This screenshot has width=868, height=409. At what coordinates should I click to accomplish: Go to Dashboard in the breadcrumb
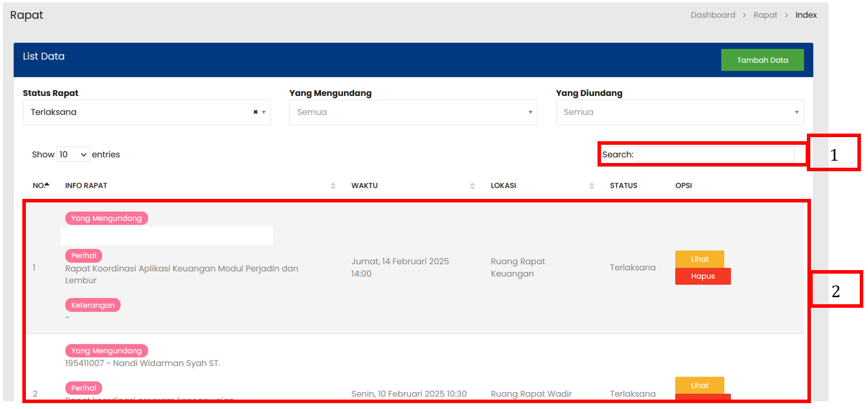coord(713,15)
